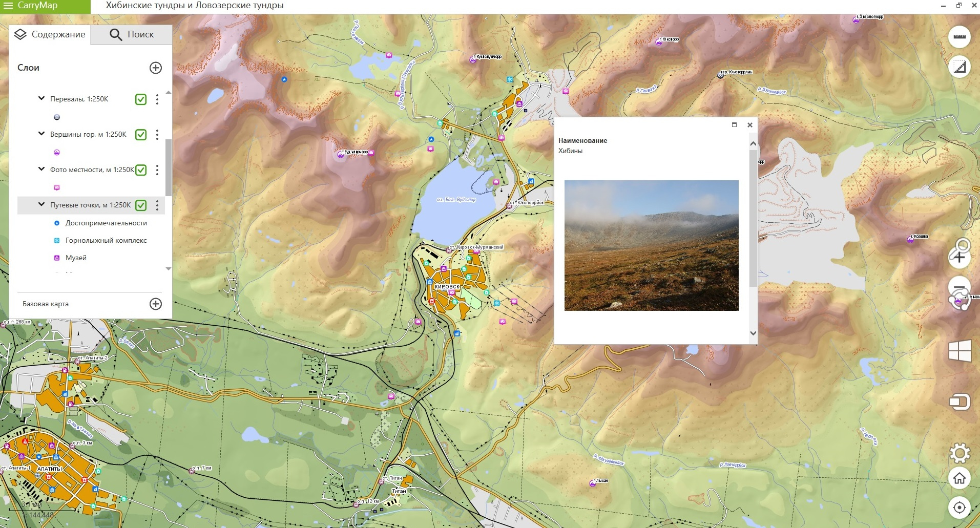The image size is (980, 528).
Task: Hide the Перевалы layer
Action: point(141,99)
